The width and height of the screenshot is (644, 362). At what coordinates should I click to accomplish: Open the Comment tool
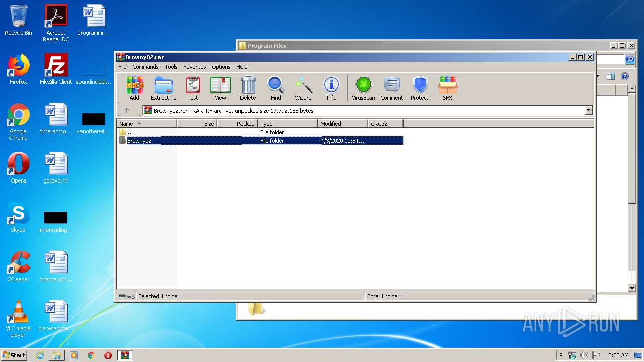coord(392,88)
